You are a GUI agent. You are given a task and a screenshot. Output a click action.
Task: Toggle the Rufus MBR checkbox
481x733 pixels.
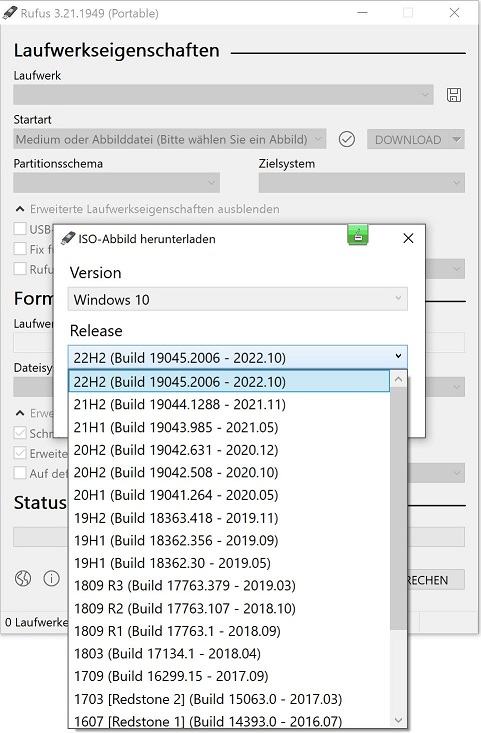click(x=20, y=269)
